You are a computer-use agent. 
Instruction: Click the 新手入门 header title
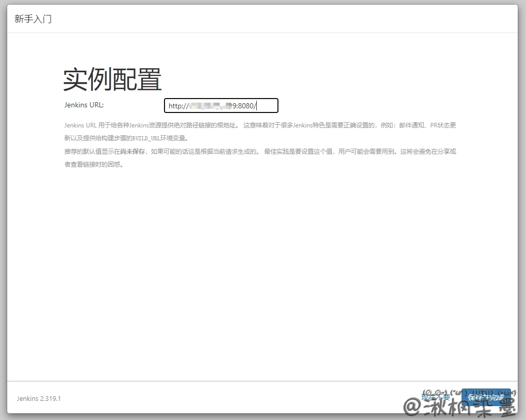33,20
